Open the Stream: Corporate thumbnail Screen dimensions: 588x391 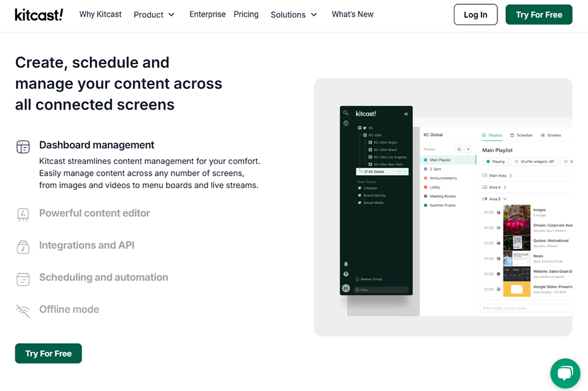click(517, 228)
